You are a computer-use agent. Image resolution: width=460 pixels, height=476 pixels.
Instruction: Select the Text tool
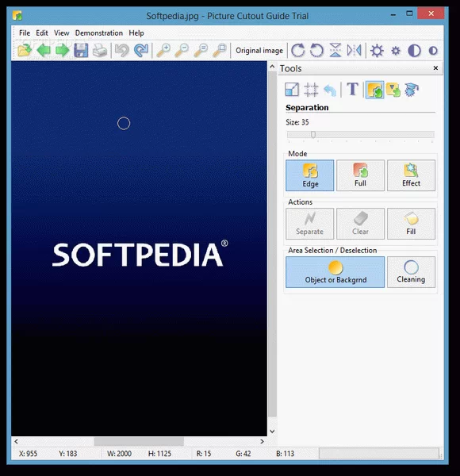352,89
